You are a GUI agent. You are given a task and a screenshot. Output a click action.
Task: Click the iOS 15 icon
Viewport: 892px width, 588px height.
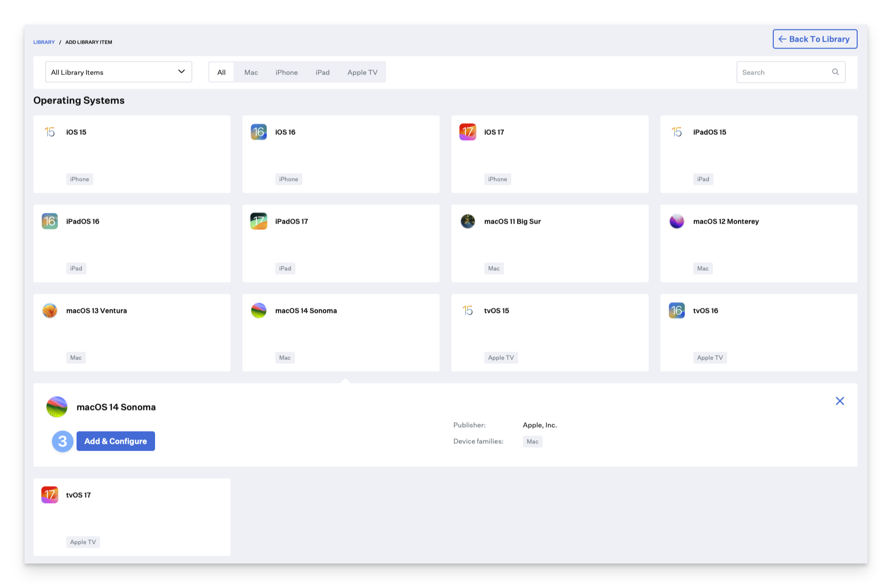pyautogui.click(x=50, y=132)
